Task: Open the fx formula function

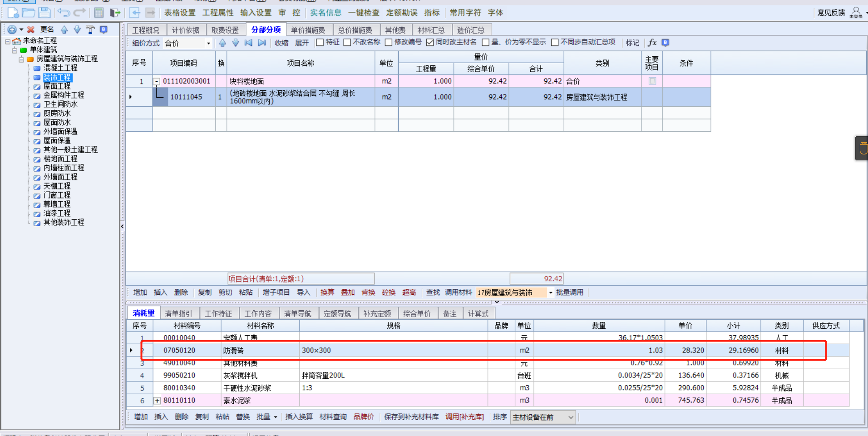Action: tap(652, 42)
